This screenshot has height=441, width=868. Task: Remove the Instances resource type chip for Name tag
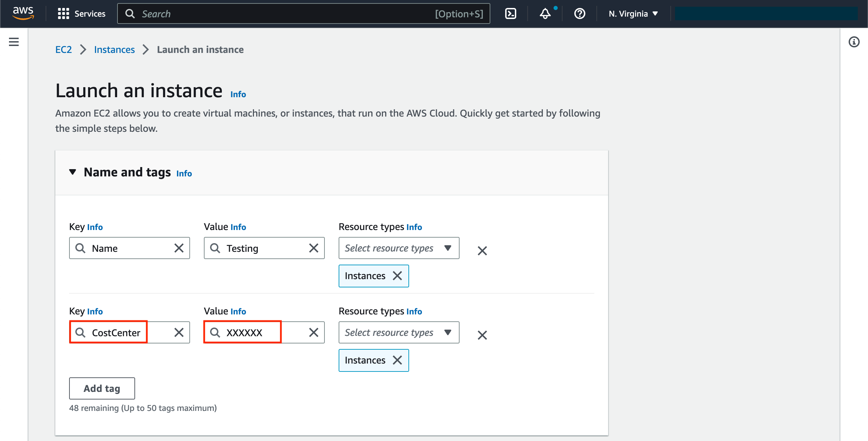coord(397,276)
